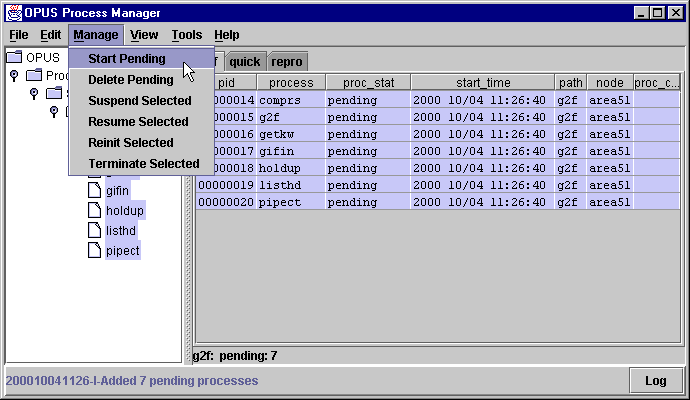The width and height of the screenshot is (690, 400).
Task: Click Reinit Selected in Manage menu
Action: tap(130, 143)
